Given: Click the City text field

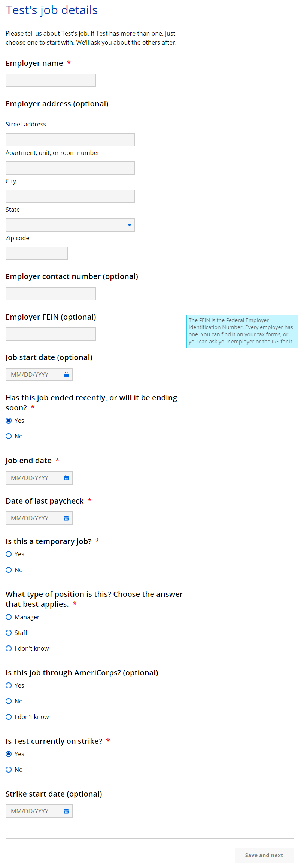Looking at the screenshot, I should (x=70, y=196).
